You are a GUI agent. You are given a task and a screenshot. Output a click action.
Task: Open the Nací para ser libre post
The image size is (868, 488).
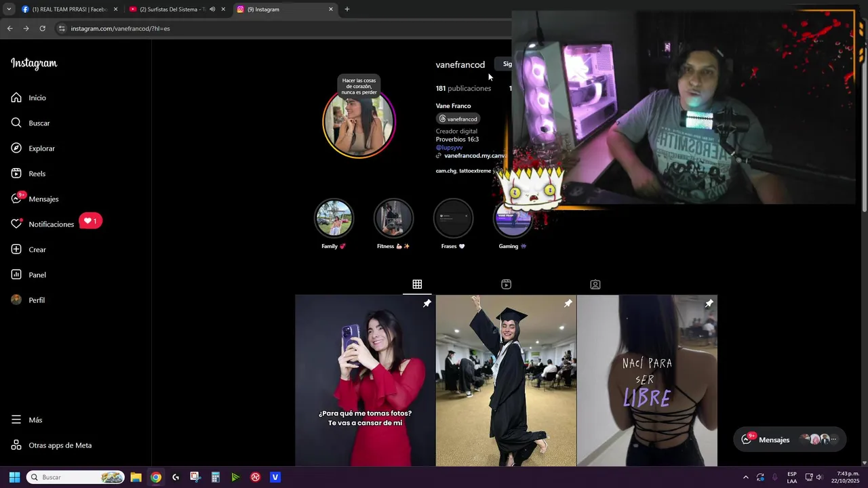pos(647,380)
